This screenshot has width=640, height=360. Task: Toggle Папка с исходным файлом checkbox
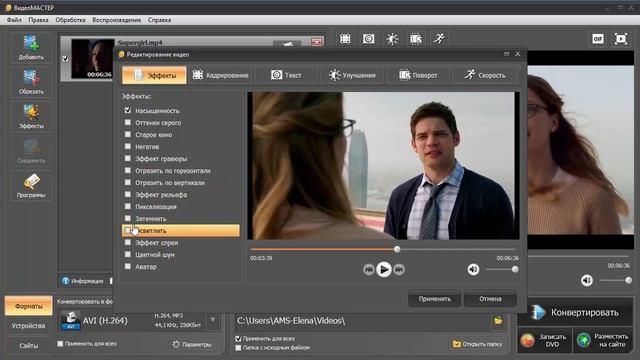238,348
